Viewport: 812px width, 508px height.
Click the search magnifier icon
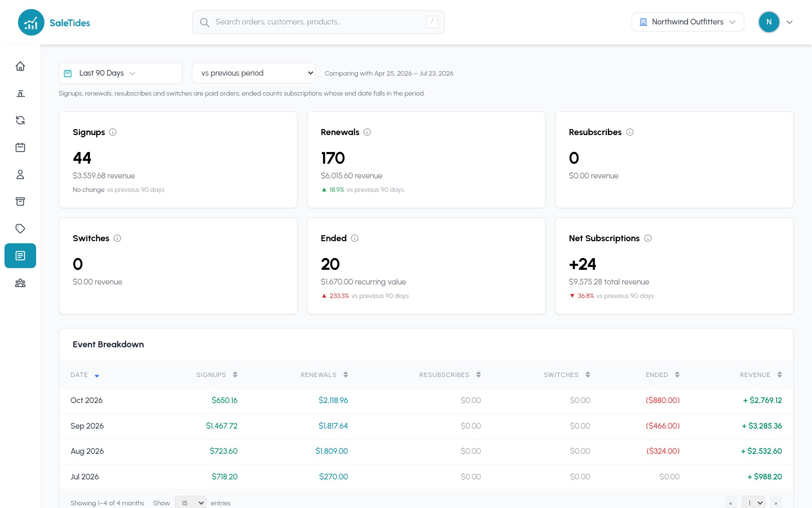pos(205,23)
